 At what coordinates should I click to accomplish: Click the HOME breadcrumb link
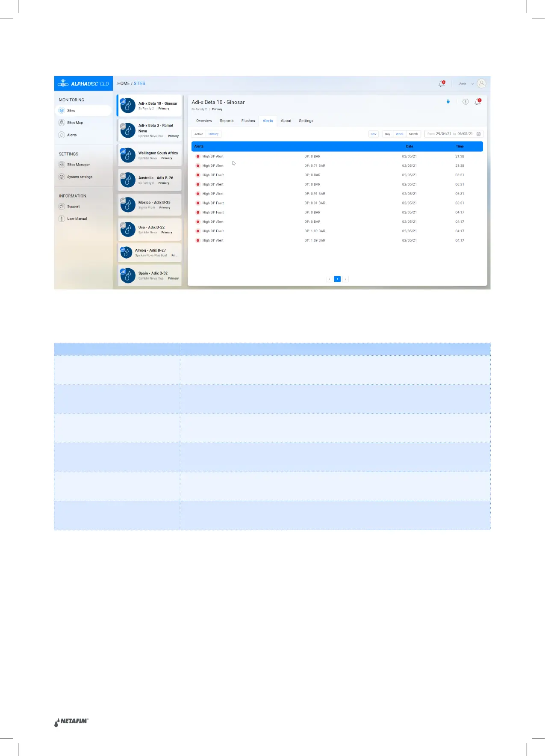123,83
